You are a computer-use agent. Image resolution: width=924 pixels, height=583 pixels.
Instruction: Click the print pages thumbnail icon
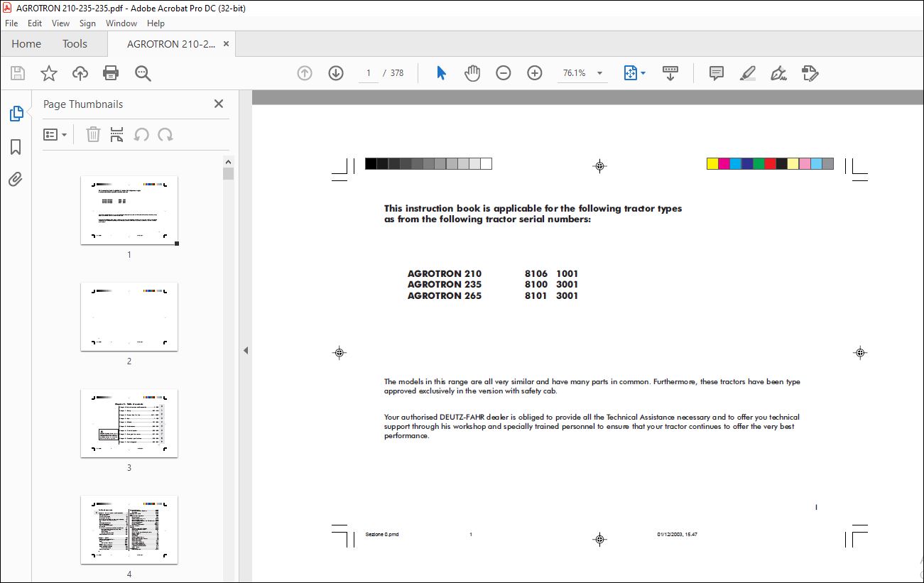pyautogui.click(x=117, y=134)
